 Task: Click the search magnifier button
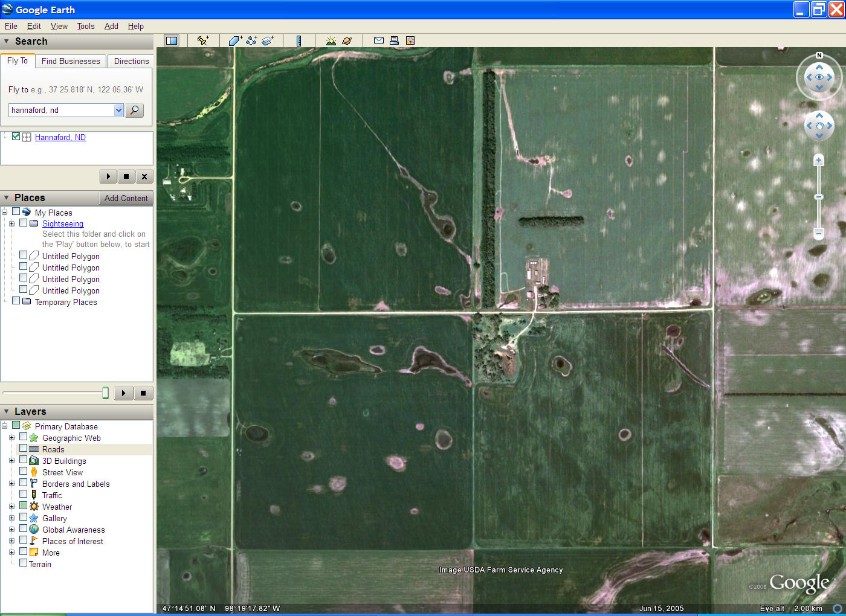134,110
